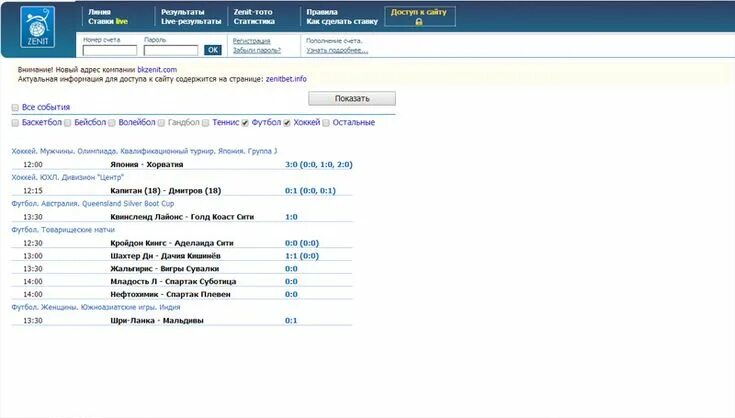Click Queensland Silver Boot Cup heading
The width and height of the screenshot is (735, 418).
pos(93,204)
